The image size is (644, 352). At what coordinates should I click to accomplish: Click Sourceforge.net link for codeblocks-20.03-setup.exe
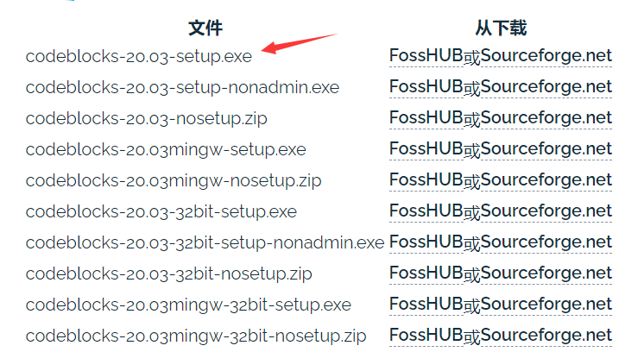(546, 56)
